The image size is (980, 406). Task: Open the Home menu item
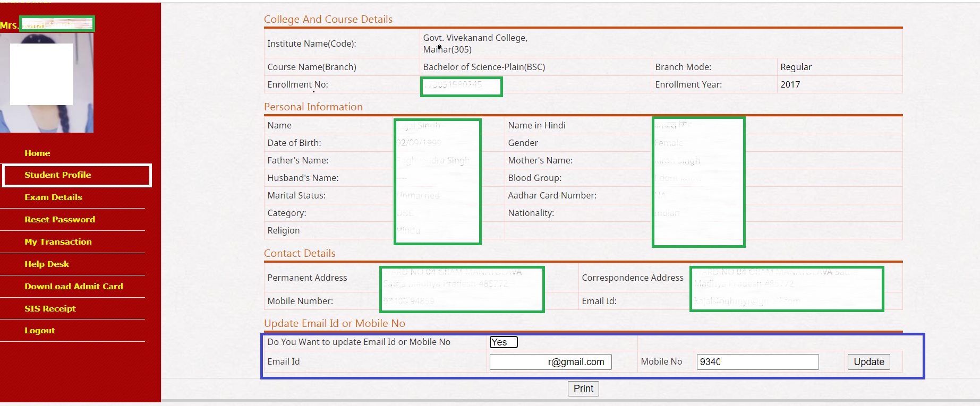coord(37,153)
